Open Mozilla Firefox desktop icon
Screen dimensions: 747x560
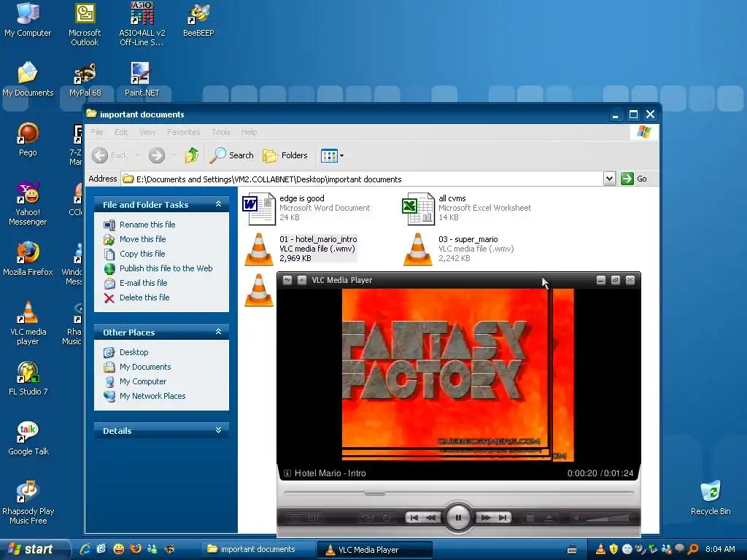(x=28, y=259)
